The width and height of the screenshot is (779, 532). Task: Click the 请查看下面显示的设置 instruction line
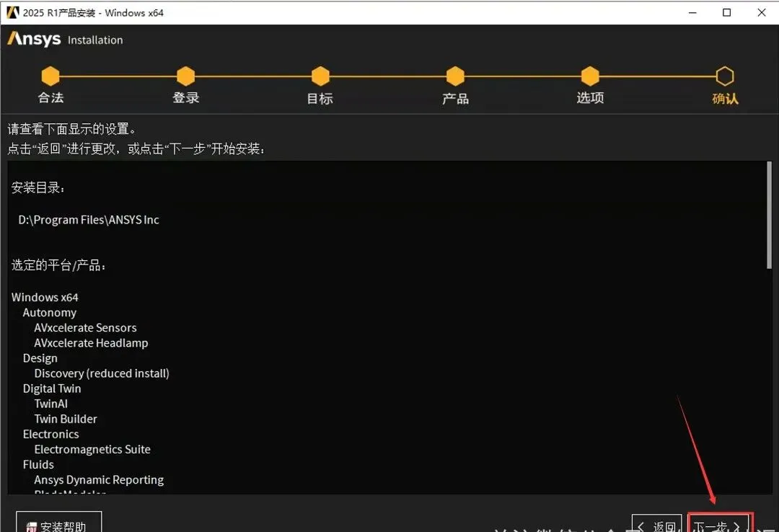71,129
